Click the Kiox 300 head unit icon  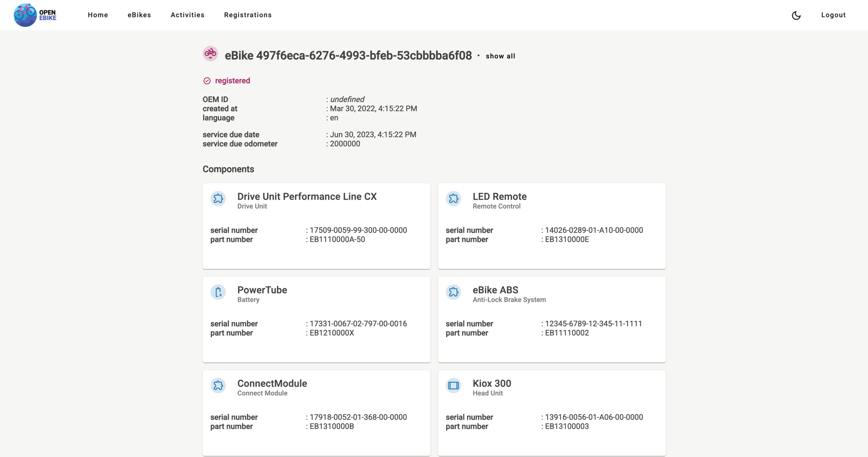454,385
